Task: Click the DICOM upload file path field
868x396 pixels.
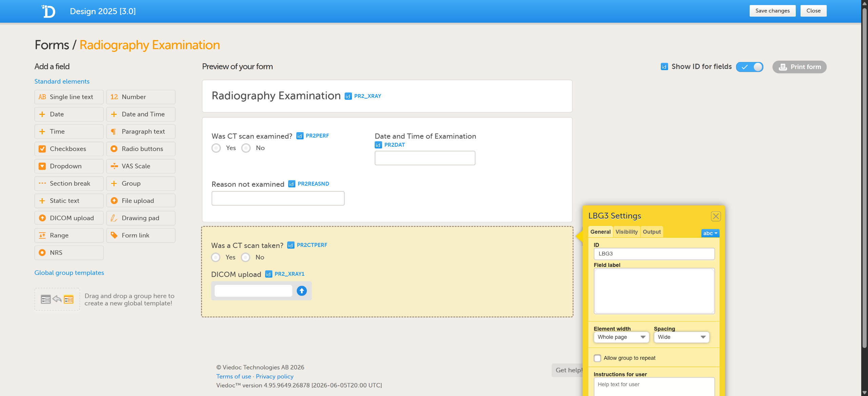Action: point(253,291)
